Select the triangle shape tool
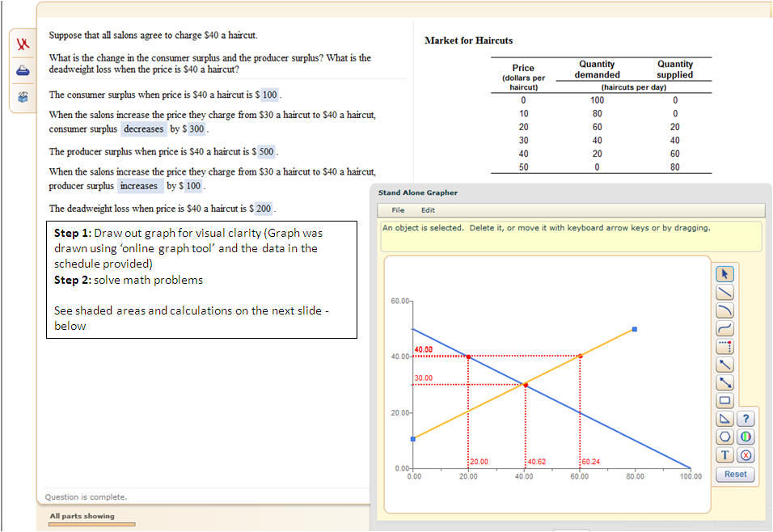The image size is (773, 532). [x=725, y=418]
